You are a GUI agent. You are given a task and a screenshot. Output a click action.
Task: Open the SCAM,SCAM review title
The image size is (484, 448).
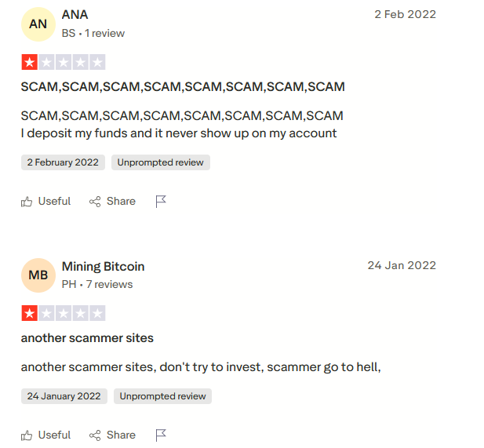[x=183, y=86]
